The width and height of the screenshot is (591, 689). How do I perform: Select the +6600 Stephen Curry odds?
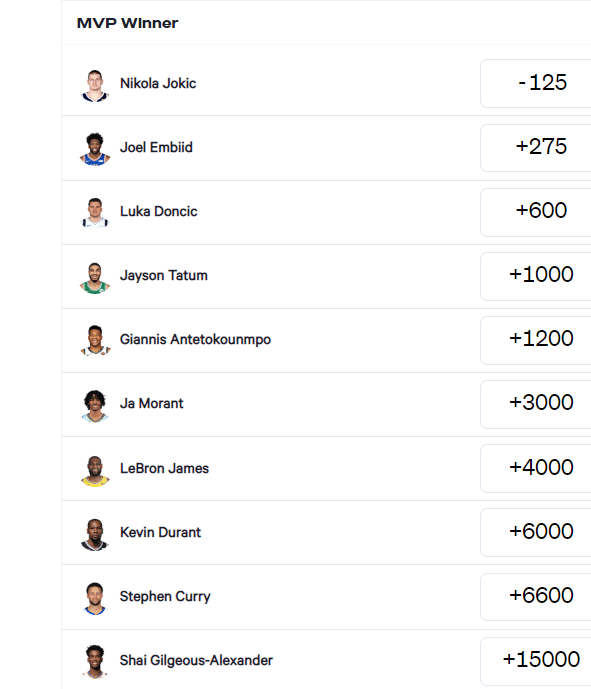click(536, 597)
